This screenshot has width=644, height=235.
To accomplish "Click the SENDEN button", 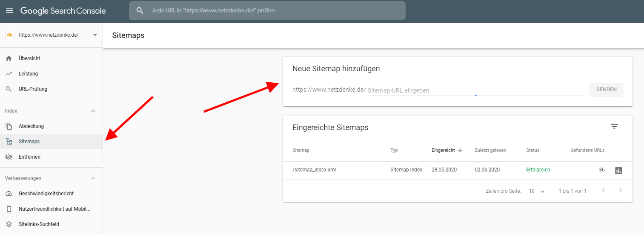I will pos(607,90).
